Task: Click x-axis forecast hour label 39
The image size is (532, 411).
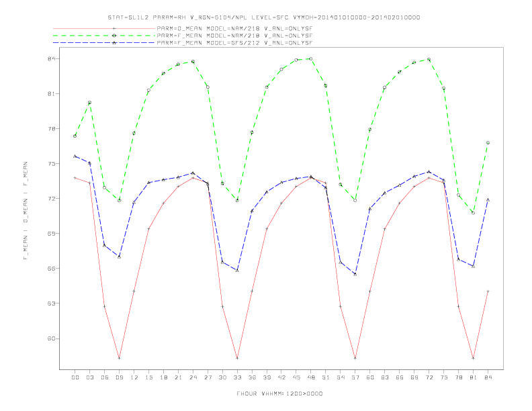Action: click(x=267, y=377)
